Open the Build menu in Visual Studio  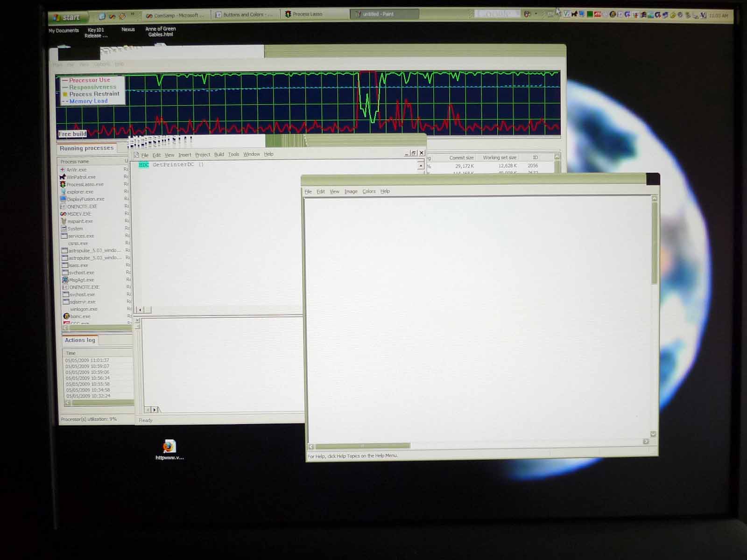click(x=219, y=154)
